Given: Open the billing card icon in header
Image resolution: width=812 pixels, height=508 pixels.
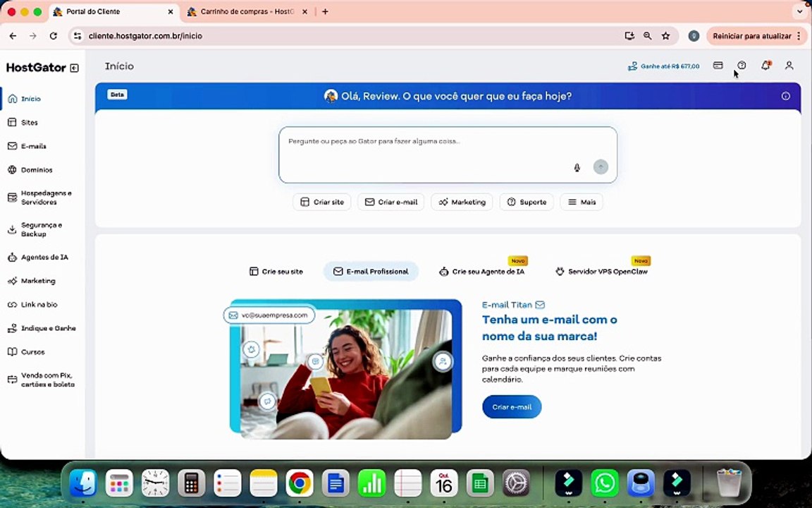Looking at the screenshot, I should 718,66.
